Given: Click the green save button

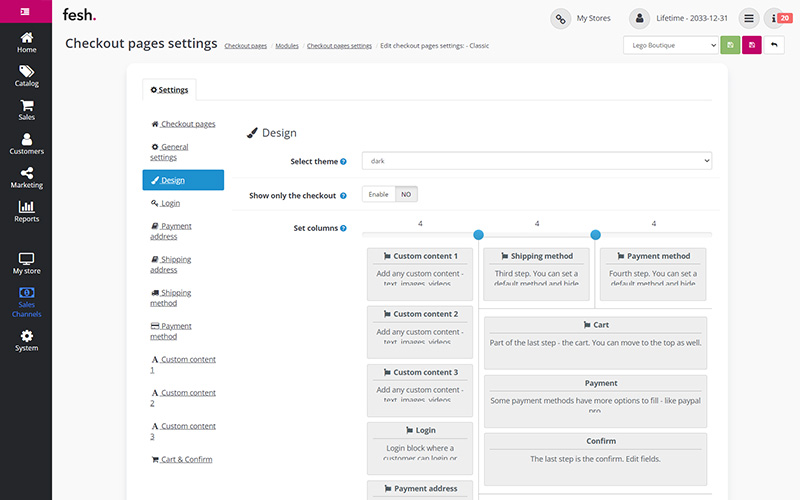Looking at the screenshot, I should coord(730,45).
